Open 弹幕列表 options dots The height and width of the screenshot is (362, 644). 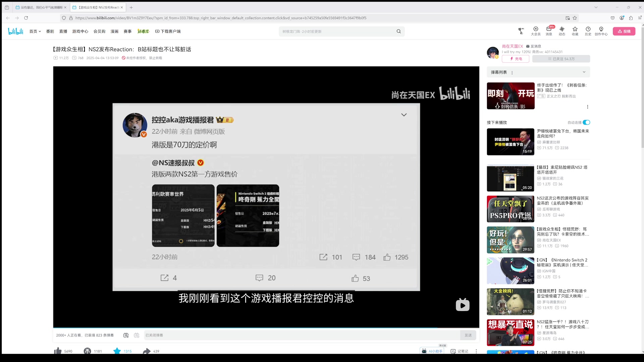[512, 72]
